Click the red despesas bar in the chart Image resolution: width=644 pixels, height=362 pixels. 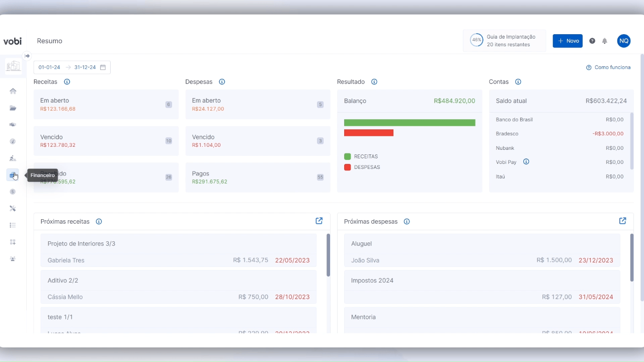[369, 133]
